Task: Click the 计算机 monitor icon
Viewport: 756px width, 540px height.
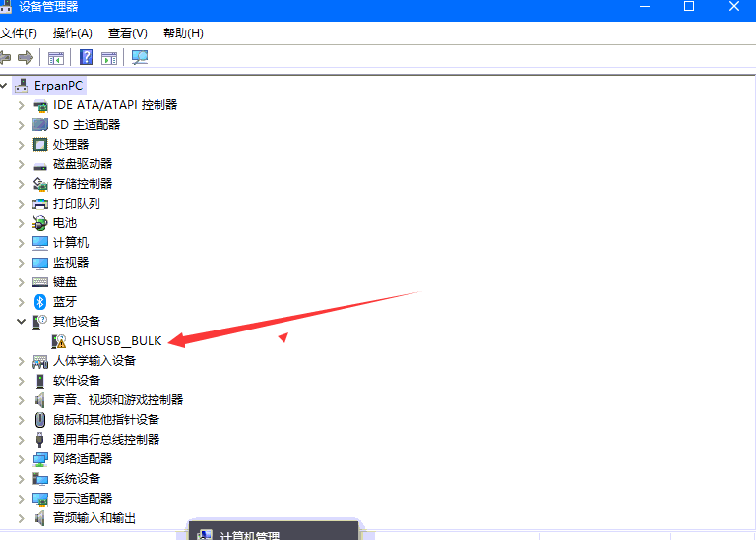Action: point(40,243)
